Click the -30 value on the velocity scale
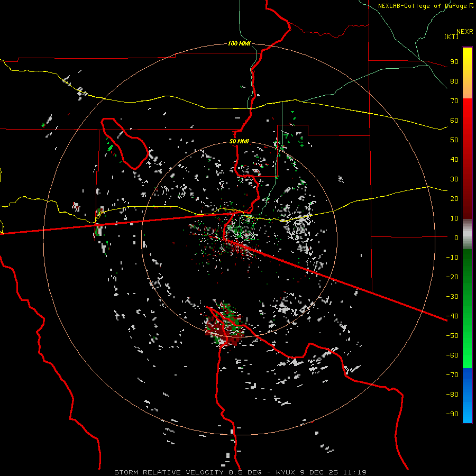Viewport: 476px width, 476px height. pos(452,296)
